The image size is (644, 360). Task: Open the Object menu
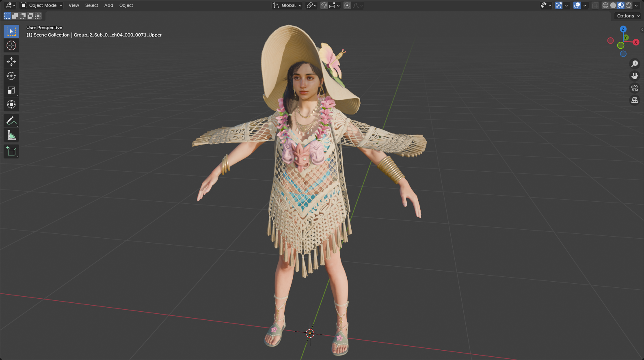126,5
